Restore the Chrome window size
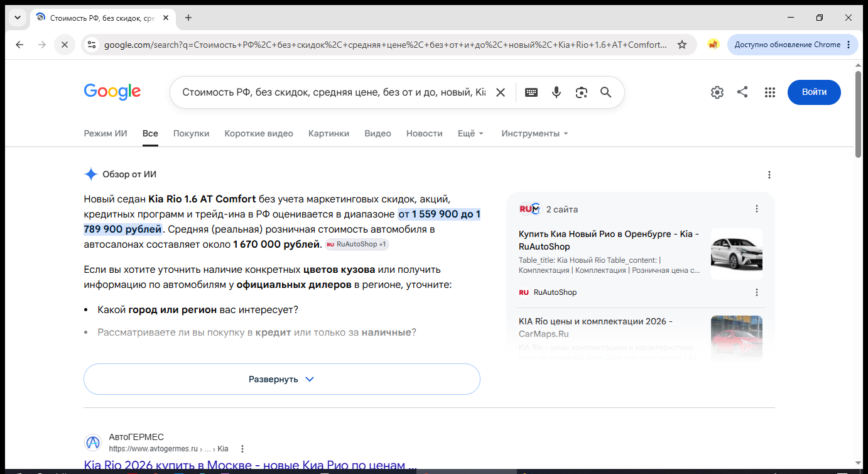Screen dimensions: 868x474 (820, 18)
